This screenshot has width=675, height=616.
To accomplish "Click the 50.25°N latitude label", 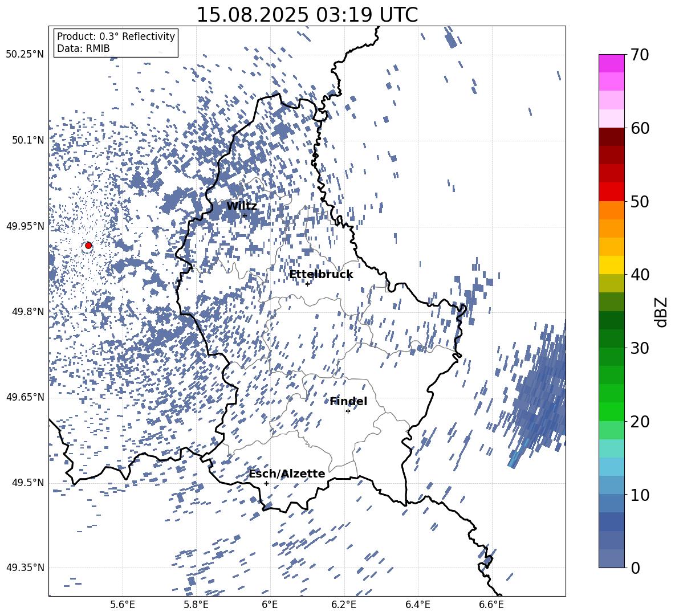I will [x=25, y=55].
